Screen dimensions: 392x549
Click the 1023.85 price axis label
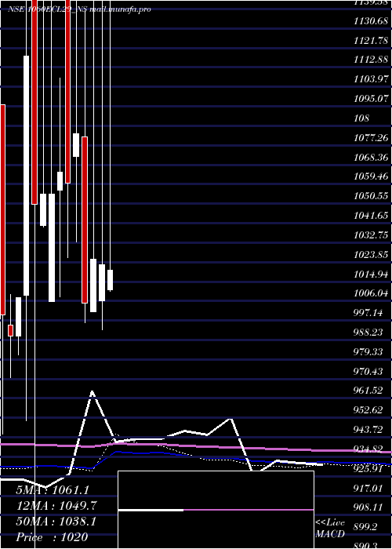[x=371, y=255]
